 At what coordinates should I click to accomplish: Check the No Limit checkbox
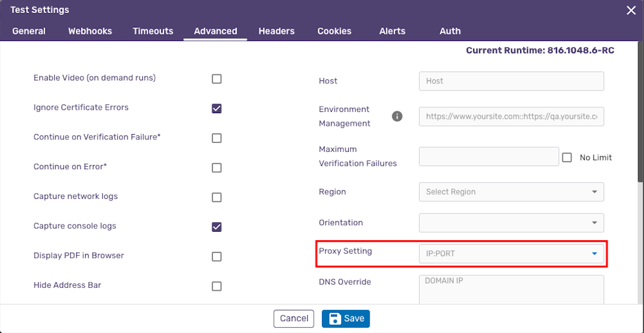(x=567, y=157)
